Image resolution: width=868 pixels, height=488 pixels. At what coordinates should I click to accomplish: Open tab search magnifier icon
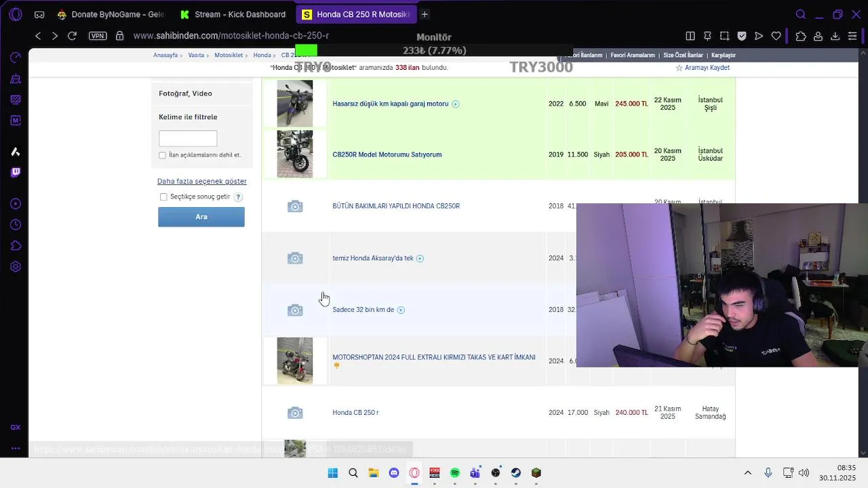coord(801,14)
